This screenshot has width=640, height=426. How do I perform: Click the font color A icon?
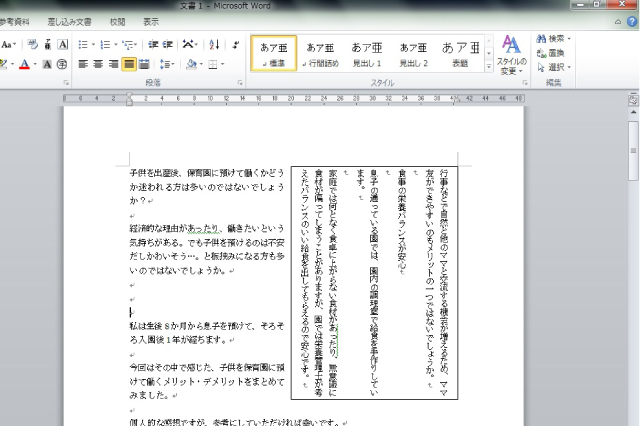pos(24,64)
